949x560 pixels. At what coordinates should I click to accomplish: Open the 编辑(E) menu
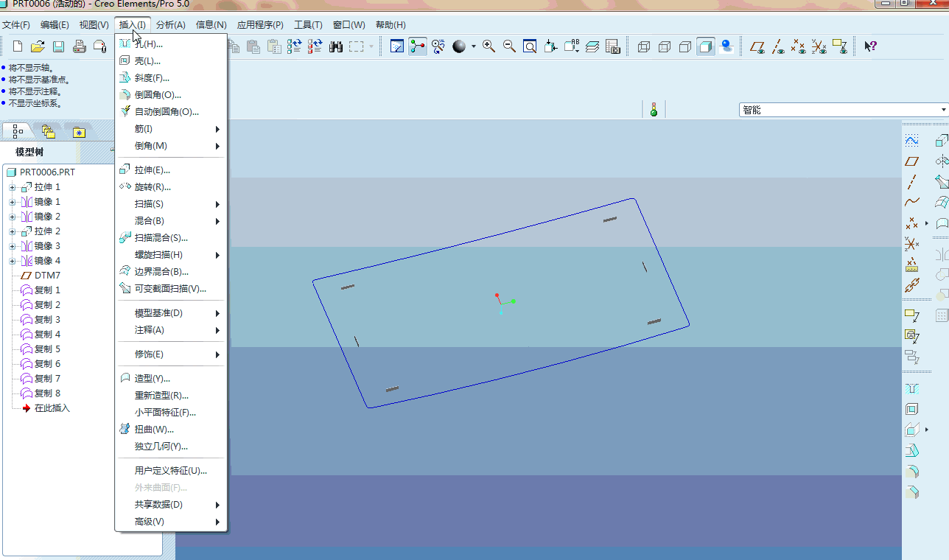(x=55, y=25)
